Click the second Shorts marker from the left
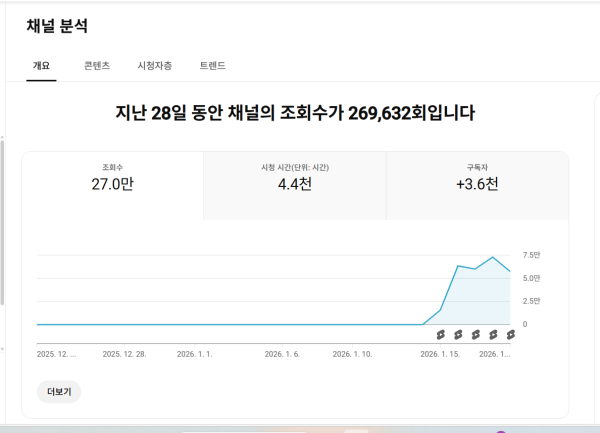 tap(458, 334)
